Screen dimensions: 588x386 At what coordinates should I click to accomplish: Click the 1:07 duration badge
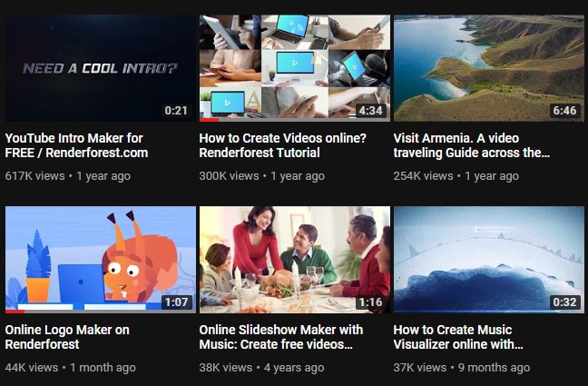tap(176, 302)
